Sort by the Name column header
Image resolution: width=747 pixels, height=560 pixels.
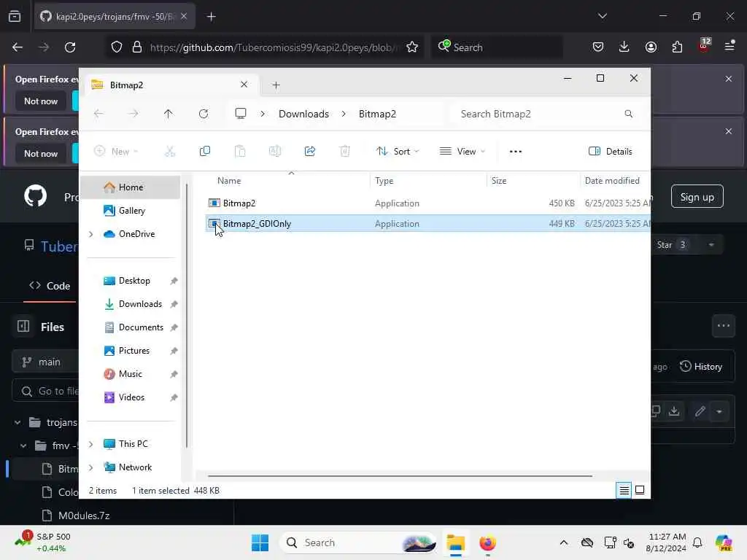pos(228,181)
